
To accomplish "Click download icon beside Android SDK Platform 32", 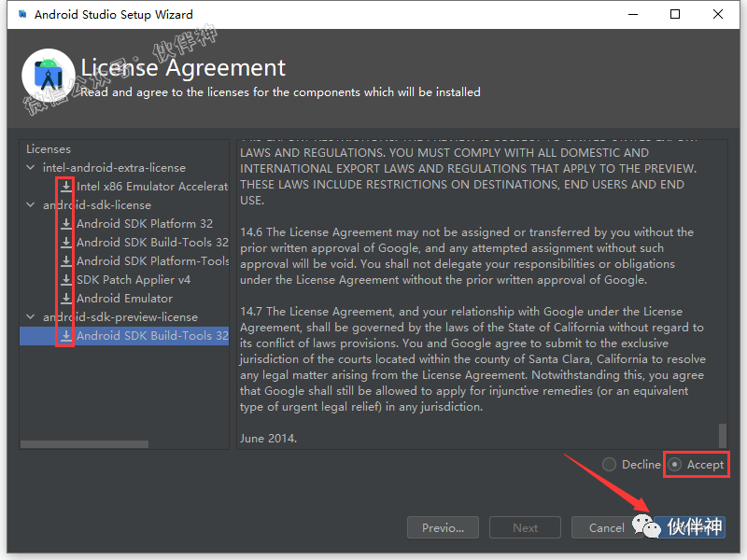I will [66, 223].
